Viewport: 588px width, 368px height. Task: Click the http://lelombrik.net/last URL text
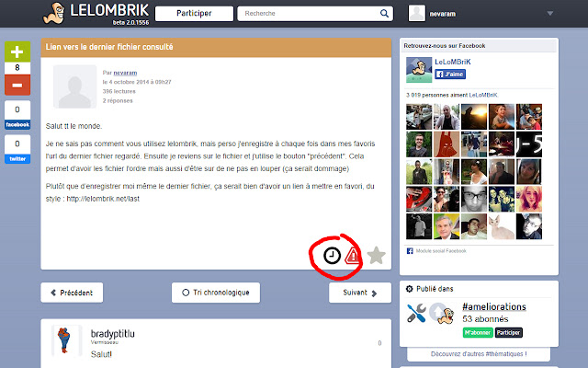click(x=103, y=199)
